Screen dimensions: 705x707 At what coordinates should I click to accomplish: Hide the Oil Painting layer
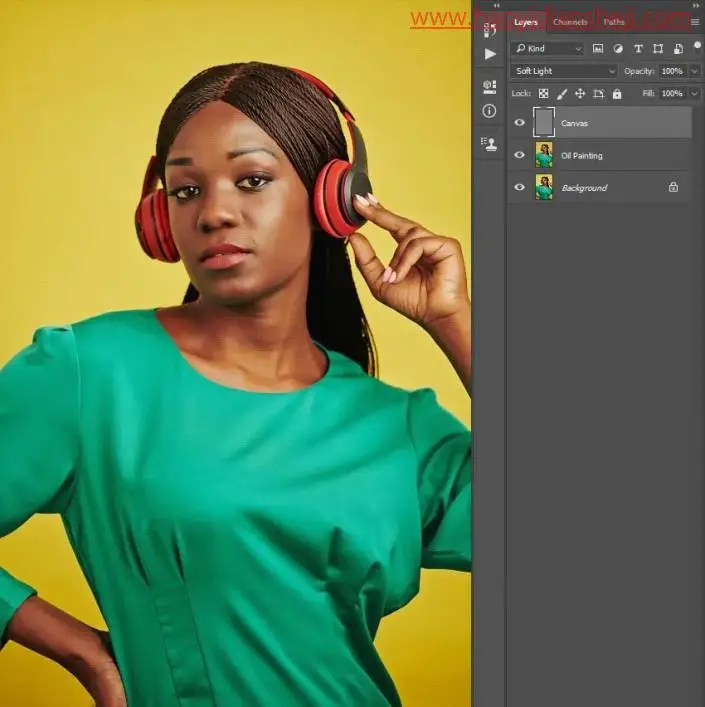519,155
